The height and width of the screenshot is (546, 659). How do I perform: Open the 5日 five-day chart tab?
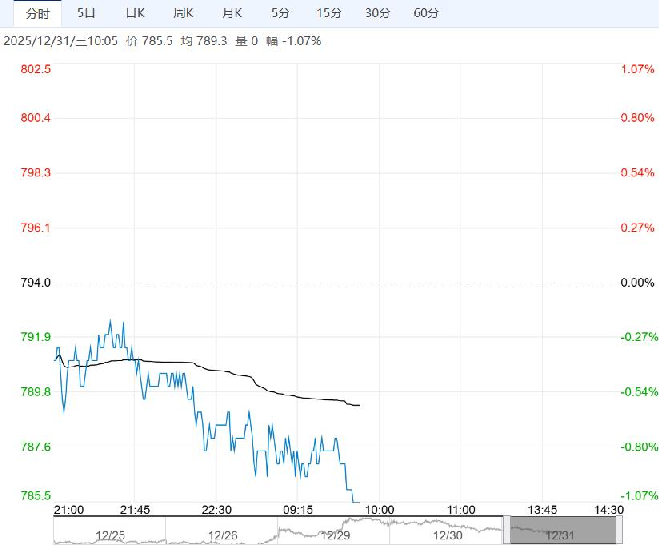click(x=88, y=13)
